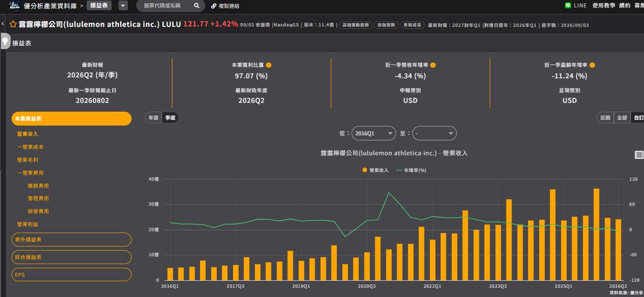This screenshot has height=297, width=644.
Task: Open info icon beside 本業獲利比重
Action: (269, 65)
